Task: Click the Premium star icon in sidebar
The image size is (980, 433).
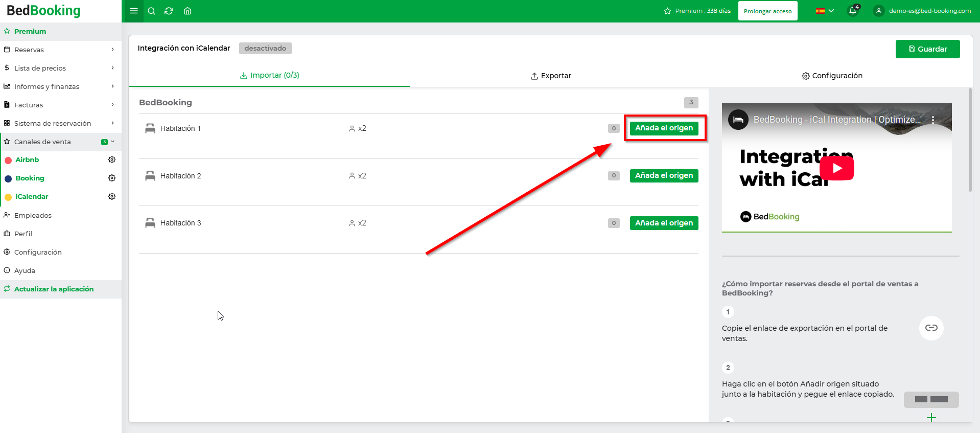Action: point(7,31)
